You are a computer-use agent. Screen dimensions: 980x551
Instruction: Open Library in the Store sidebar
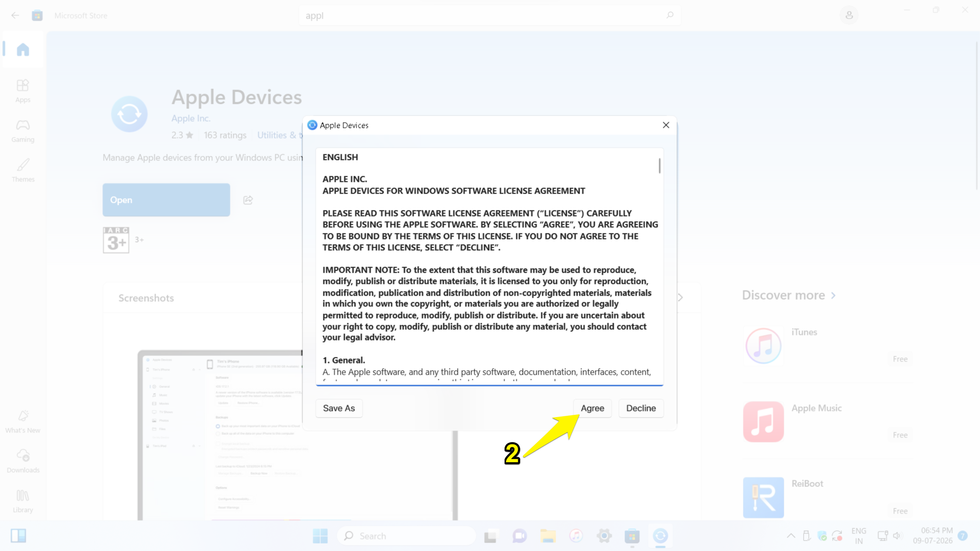point(23,501)
